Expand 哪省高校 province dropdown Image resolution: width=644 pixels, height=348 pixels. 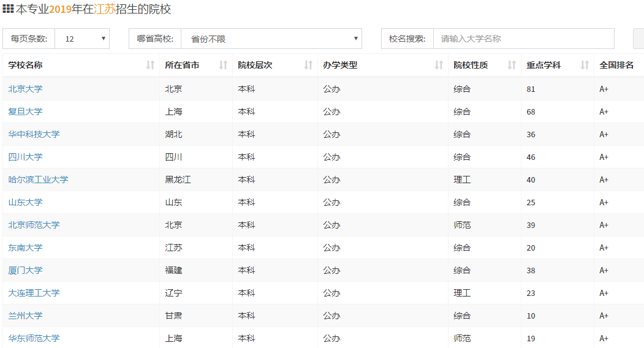point(271,39)
